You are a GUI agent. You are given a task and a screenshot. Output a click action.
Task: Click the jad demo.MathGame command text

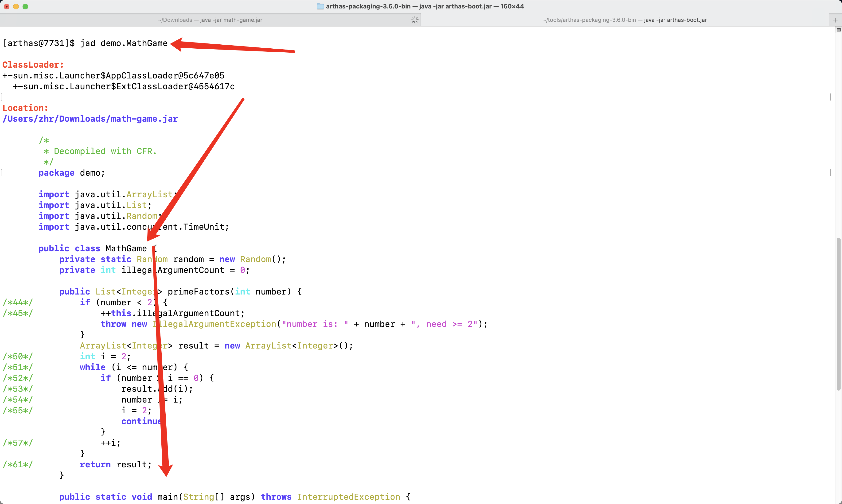click(124, 43)
